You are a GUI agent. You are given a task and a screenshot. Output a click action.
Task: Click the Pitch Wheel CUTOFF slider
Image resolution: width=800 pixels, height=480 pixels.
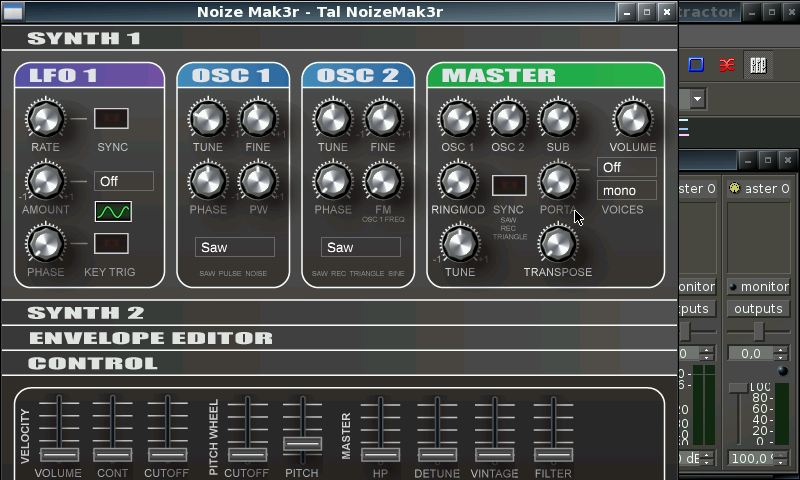click(x=247, y=454)
